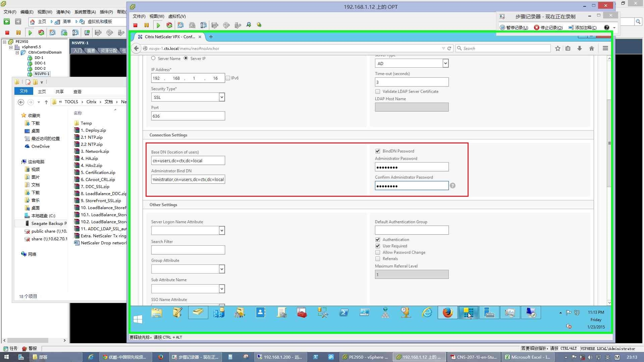The width and height of the screenshot is (644, 362).
Task: Click help icon next to Confirm Administrator Password
Action: (x=452, y=186)
